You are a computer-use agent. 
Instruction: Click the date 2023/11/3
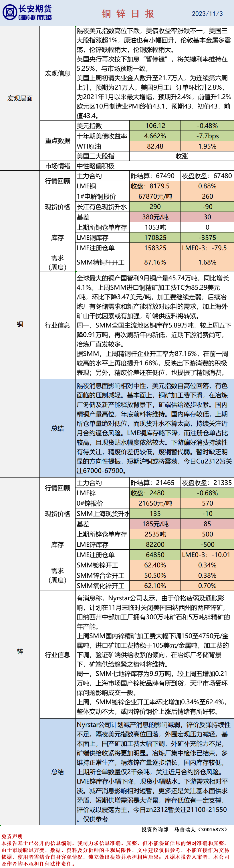[207, 14]
